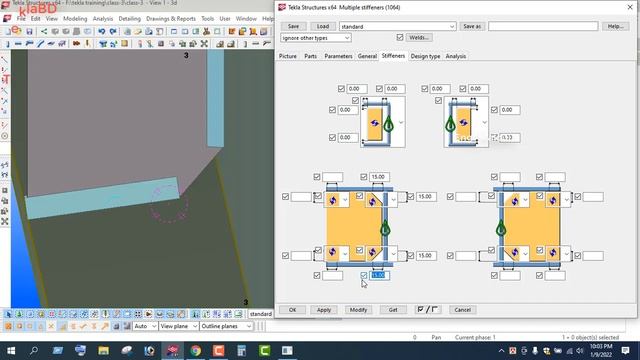Open Calculator from the taskbar
Screen dimensions: 640x360
242,351
